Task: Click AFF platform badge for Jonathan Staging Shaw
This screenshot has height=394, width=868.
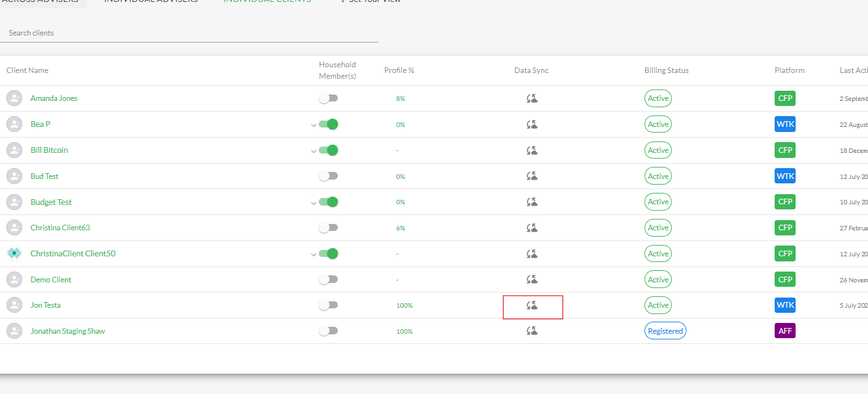Action: 785,331
